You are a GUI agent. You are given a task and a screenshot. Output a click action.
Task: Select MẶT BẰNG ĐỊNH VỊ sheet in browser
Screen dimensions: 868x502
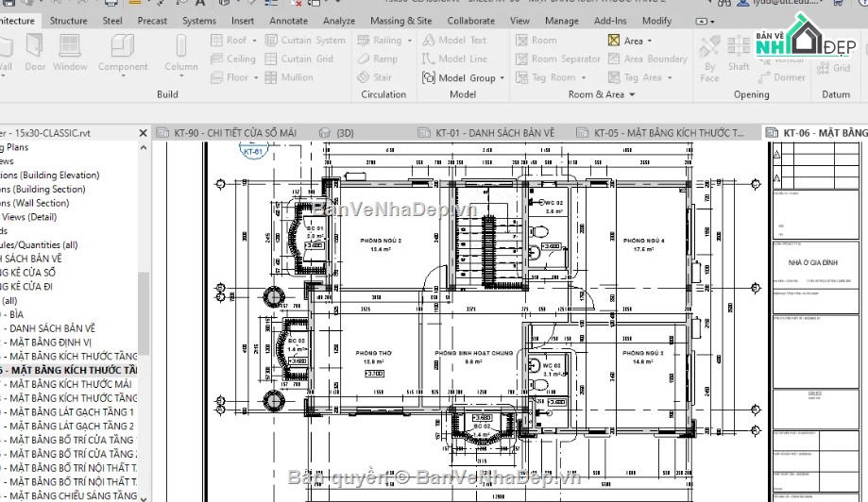(50, 343)
